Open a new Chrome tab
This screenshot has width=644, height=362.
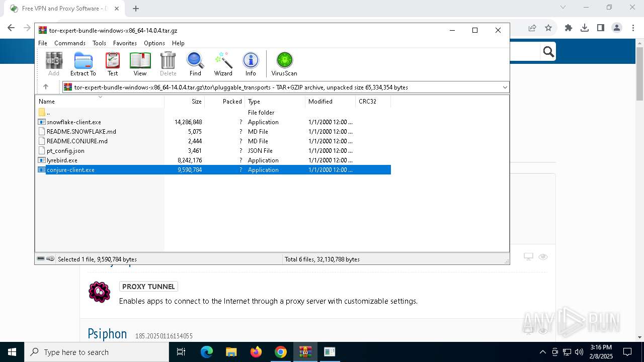coord(136,9)
